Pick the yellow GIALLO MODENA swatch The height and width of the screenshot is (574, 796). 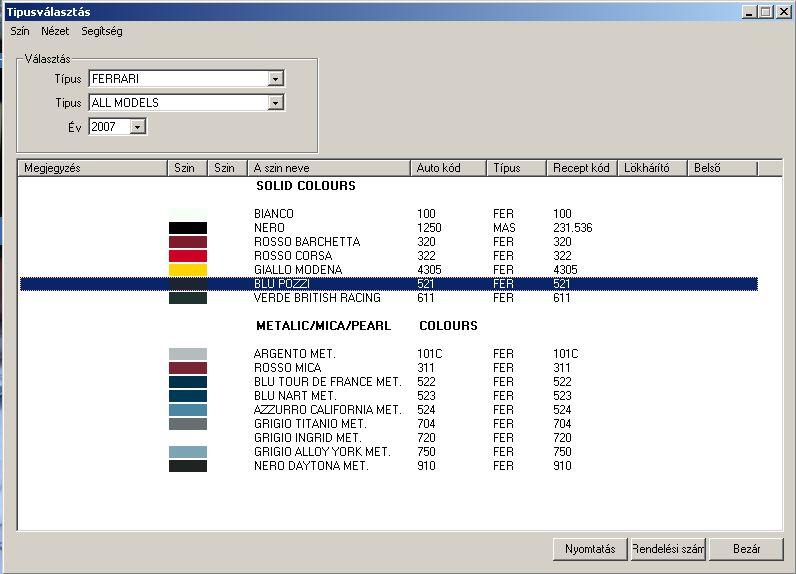[188, 270]
